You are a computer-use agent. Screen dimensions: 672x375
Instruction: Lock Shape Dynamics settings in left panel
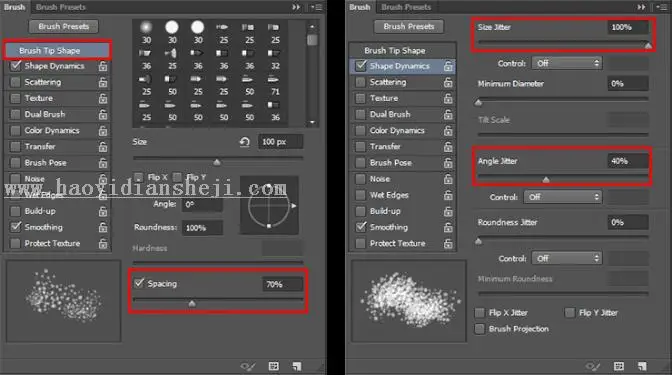tap(103, 66)
